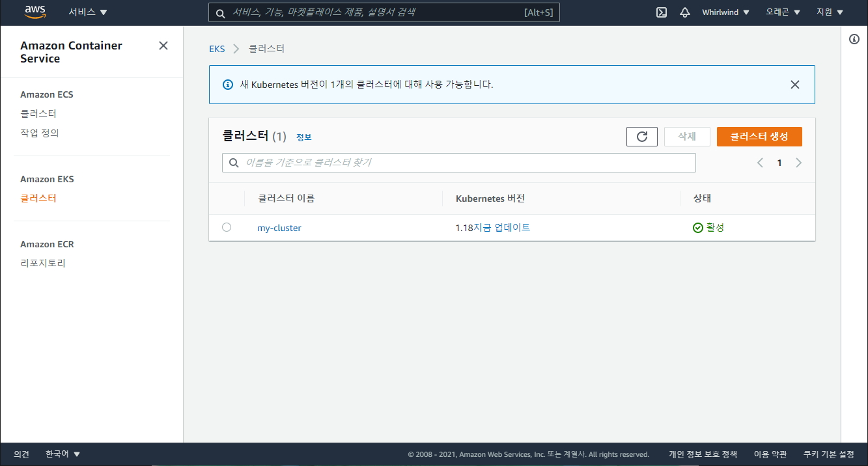The height and width of the screenshot is (466, 868).
Task: Open 쿠키 기본 설정 link
Action: (x=828, y=454)
